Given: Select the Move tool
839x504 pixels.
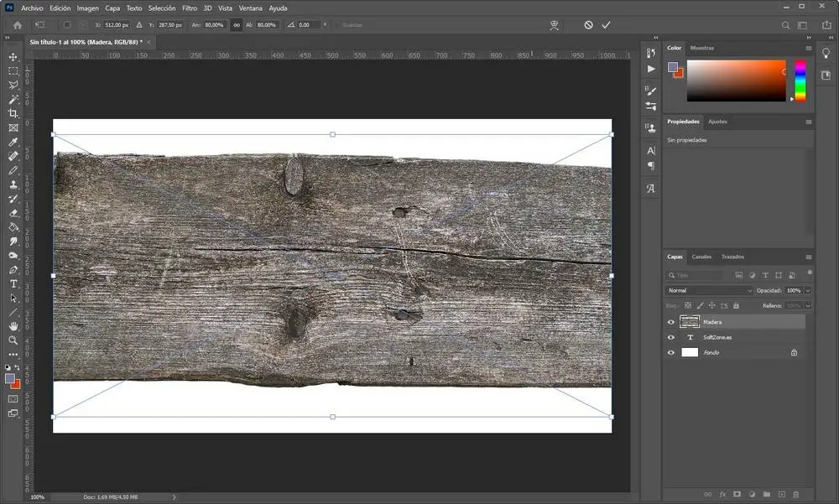Looking at the screenshot, I should [13, 57].
